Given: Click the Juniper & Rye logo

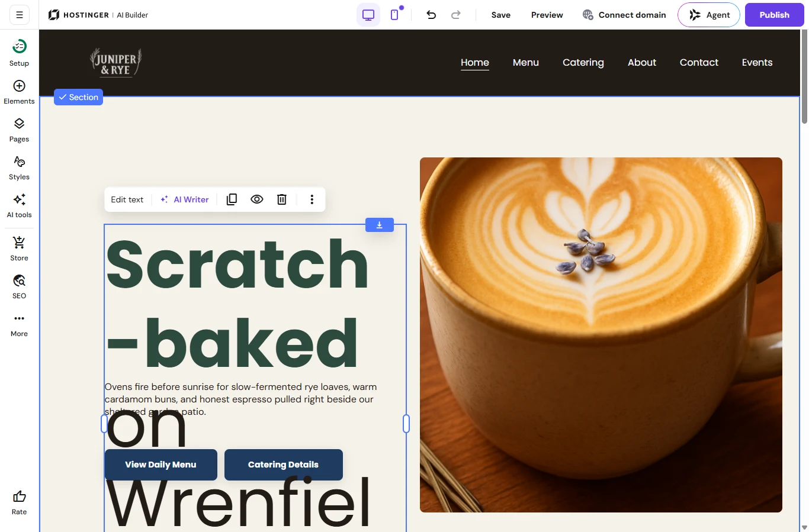Looking at the screenshot, I should pos(115,63).
